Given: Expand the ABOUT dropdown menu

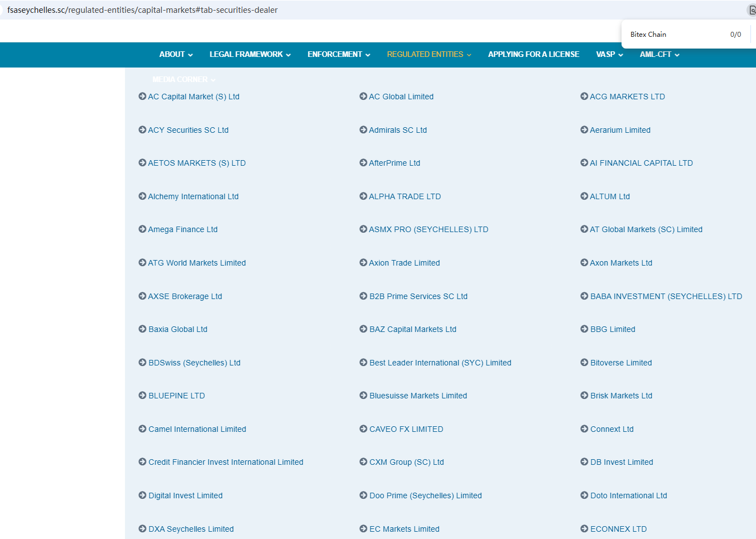Looking at the screenshot, I should pos(176,54).
